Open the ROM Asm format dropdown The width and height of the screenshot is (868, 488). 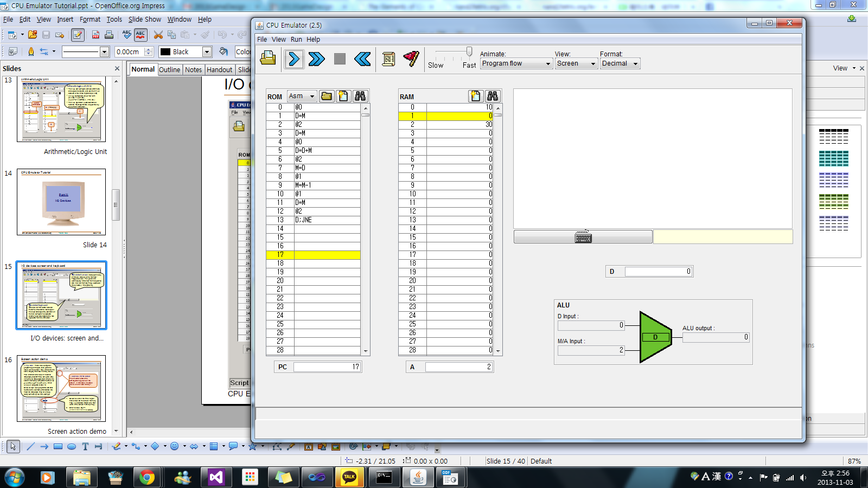click(x=302, y=96)
